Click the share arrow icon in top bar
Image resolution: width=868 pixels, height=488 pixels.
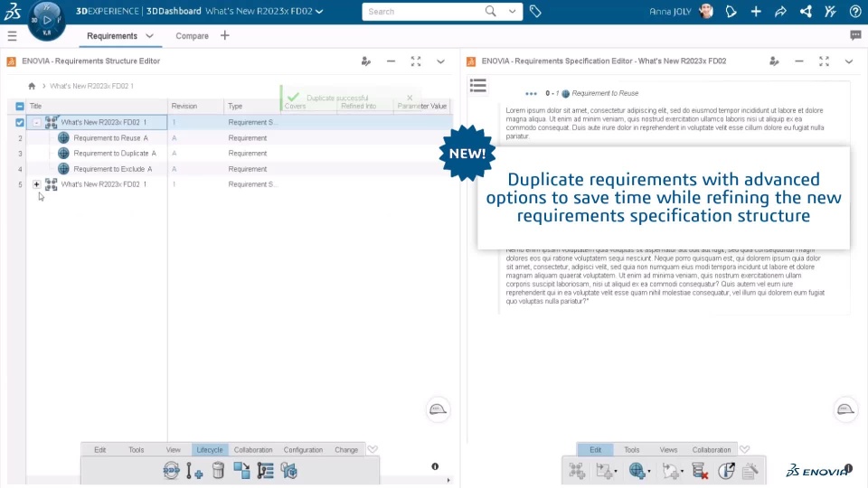[780, 11]
